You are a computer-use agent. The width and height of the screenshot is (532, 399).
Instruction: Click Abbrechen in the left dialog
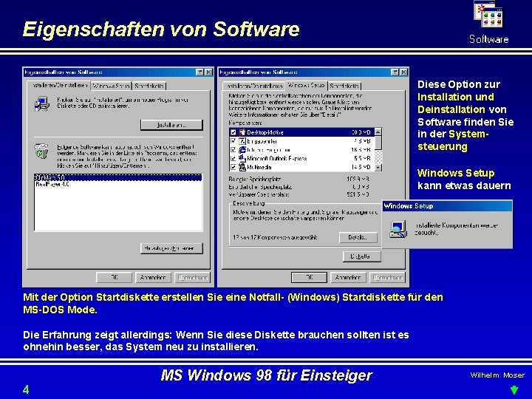click(x=153, y=278)
